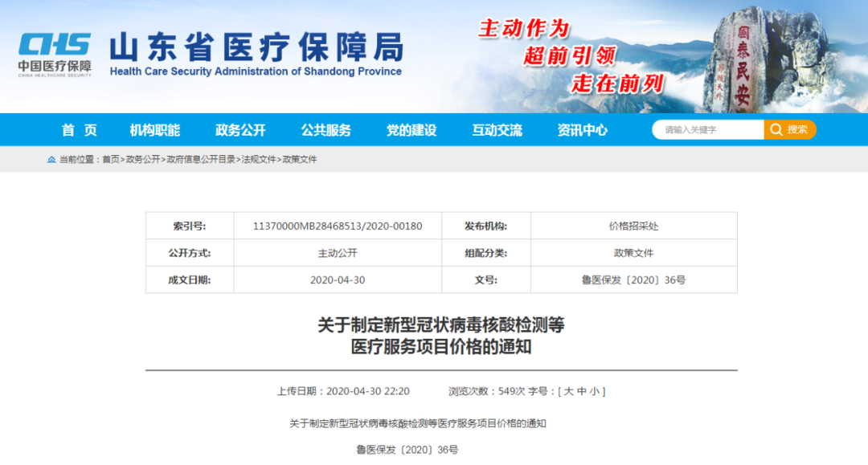Click 政策文件 in the breadcrumb trail
This screenshot has width=868, height=465.
(299, 160)
